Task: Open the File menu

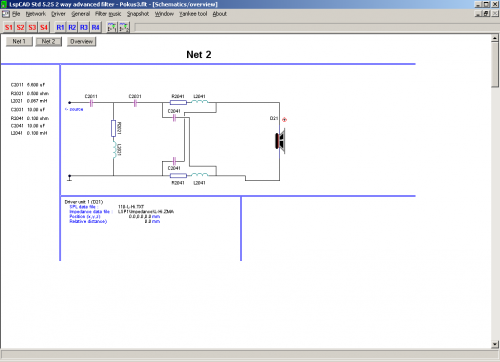Action: pos(16,14)
